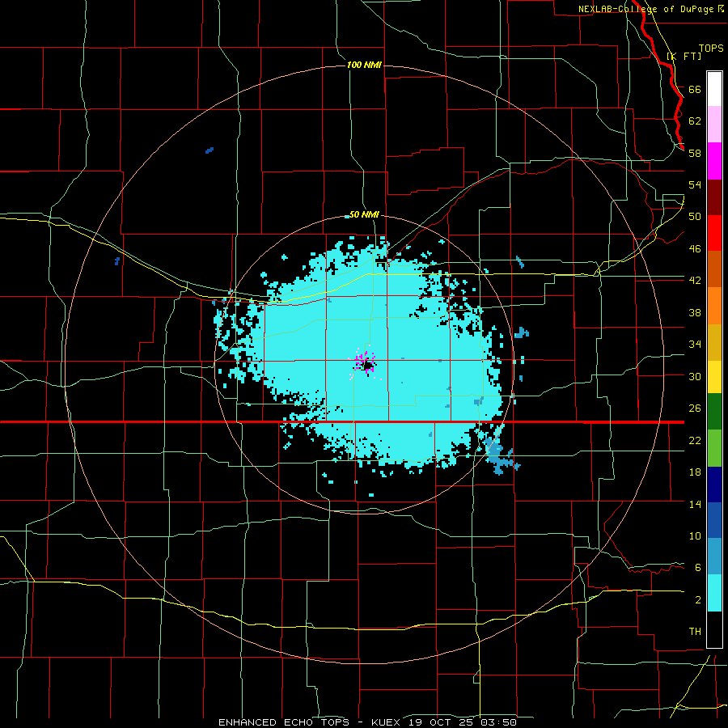The height and width of the screenshot is (728, 728).
Task: Click the '[K FT]' units label
Action: pyautogui.click(x=684, y=56)
